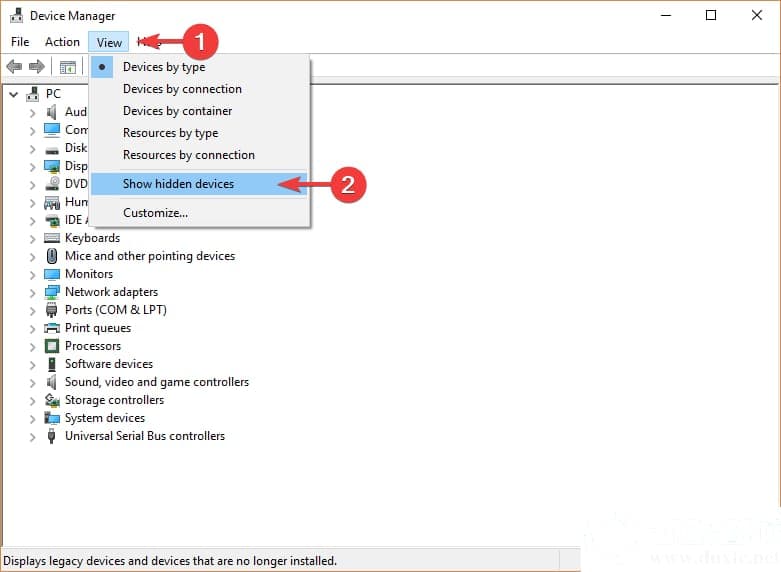The height and width of the screenshot is (572, 781).
Task: Select the Network adapters tree label
Action: pos(111,292)
